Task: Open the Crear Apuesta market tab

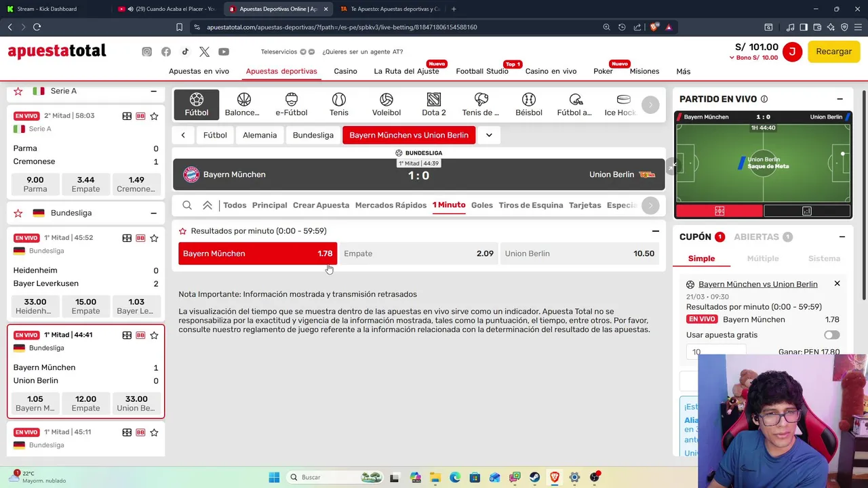Action: click(x=321, y=205)
